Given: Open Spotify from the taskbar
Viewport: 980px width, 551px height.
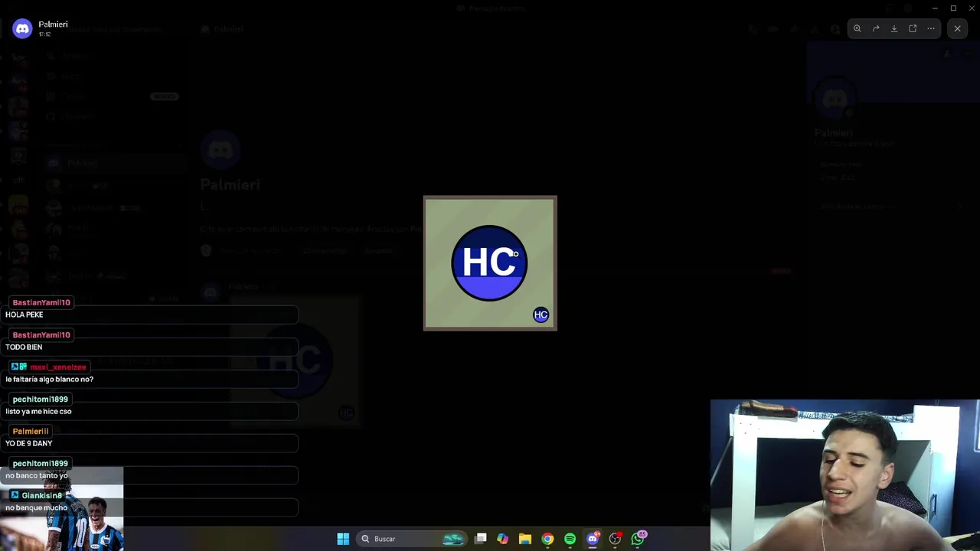Looking at the screenshot, I should pyautogui.click(x=570, y=539).
